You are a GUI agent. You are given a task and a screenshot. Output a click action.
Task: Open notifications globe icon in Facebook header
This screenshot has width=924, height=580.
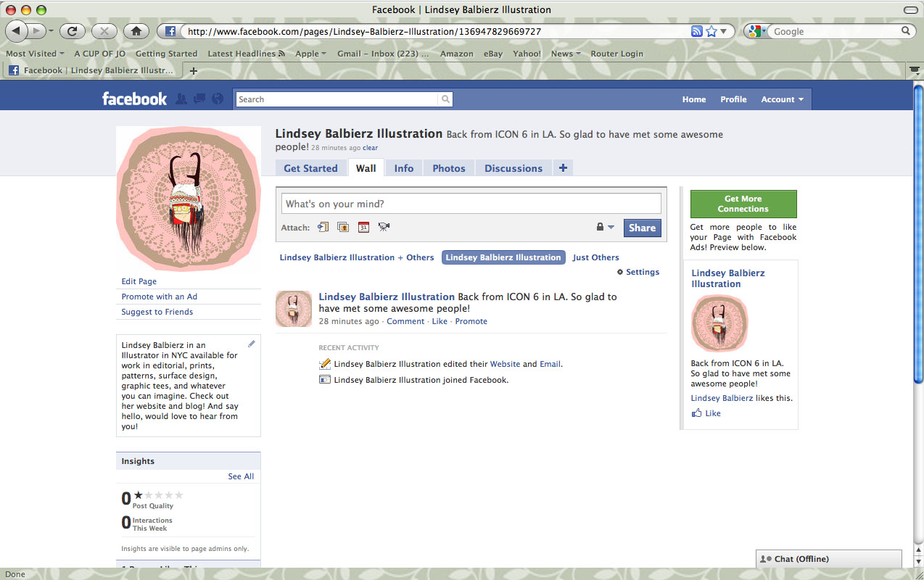coord(217,99)
